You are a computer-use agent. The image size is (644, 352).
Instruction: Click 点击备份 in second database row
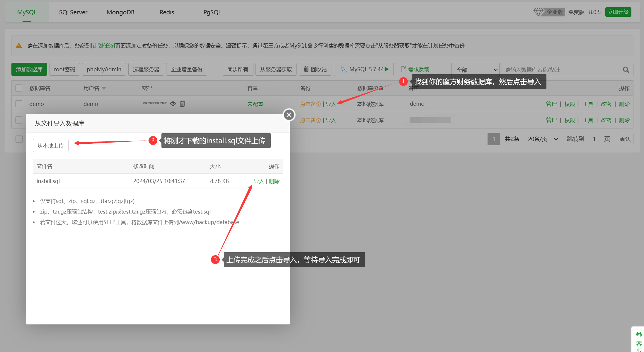pos(311,120)
